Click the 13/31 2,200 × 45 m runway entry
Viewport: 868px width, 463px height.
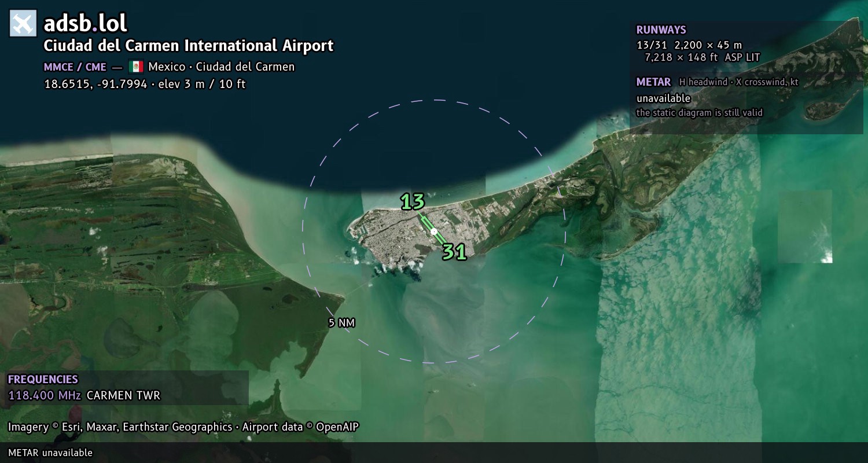pos(689,45)
